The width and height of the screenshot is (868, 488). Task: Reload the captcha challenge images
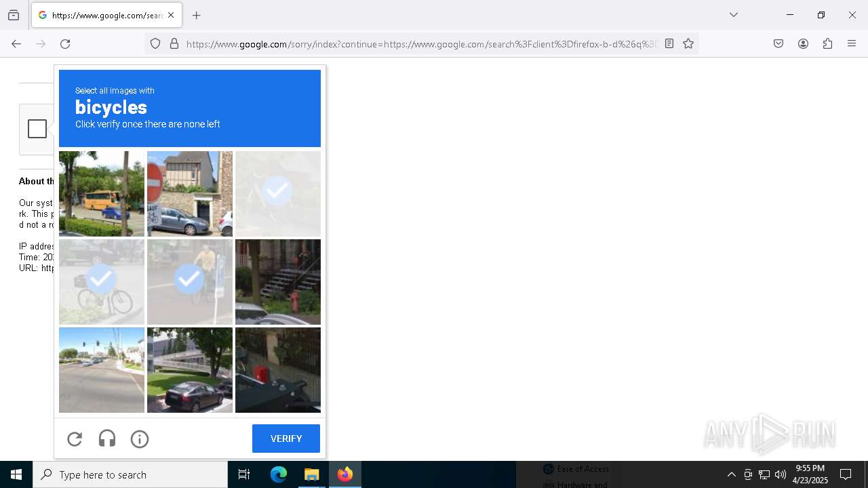(x=75, y=439)
